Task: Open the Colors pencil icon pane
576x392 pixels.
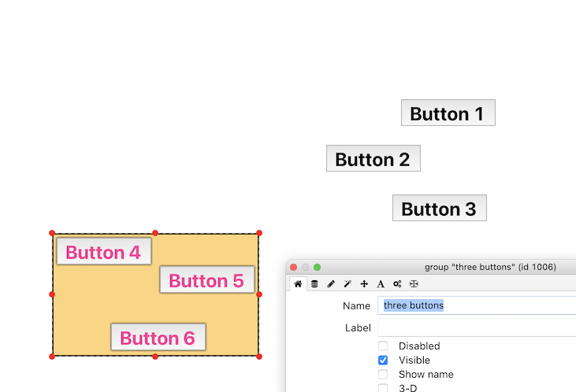Action: [331, 283]
